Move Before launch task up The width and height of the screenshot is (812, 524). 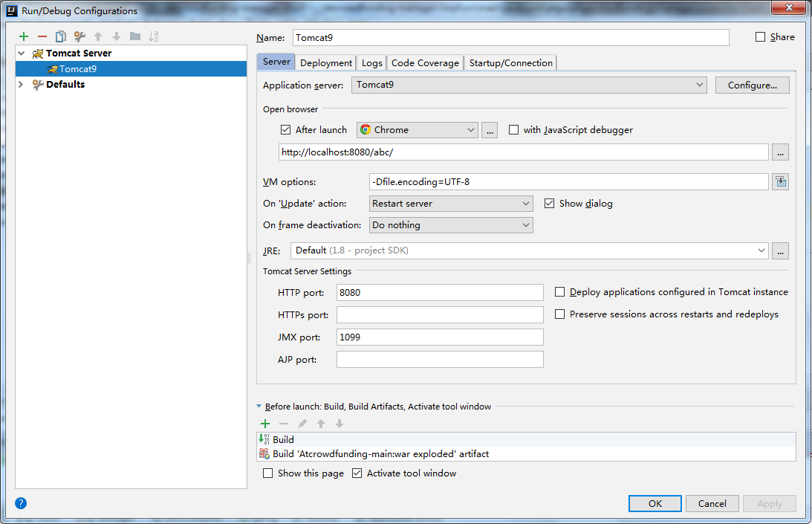click(x=321, y=424)
